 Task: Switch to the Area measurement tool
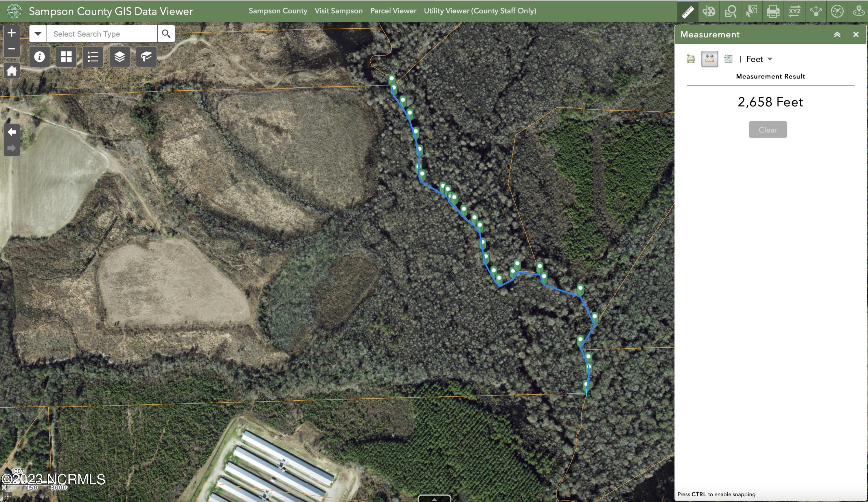point(691,59)
